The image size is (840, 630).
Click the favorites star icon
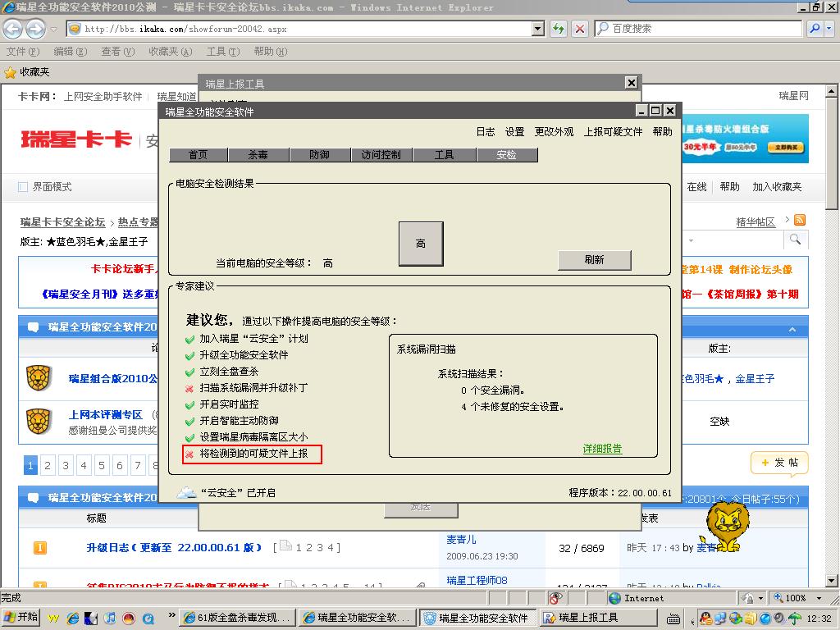tap(10, 72)
